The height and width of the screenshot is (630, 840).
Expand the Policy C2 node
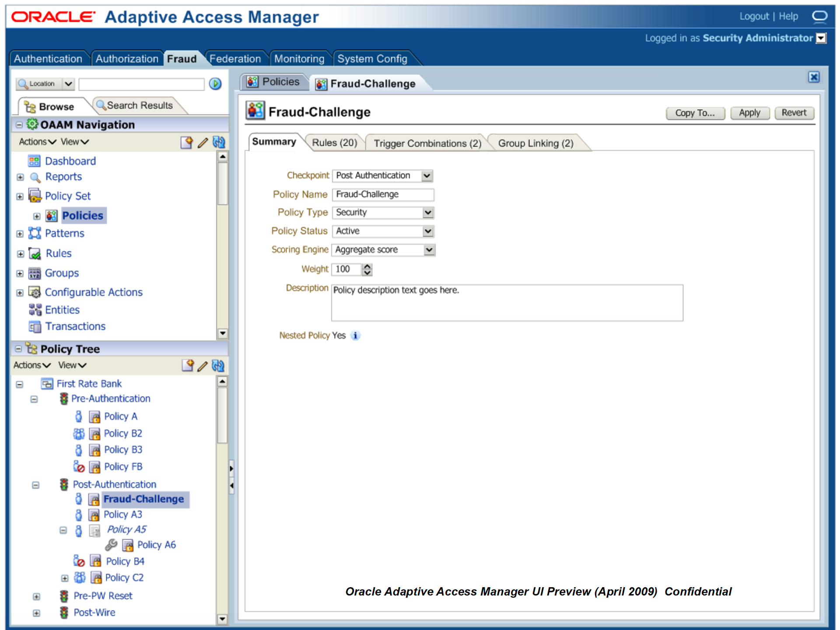(65, 578)
